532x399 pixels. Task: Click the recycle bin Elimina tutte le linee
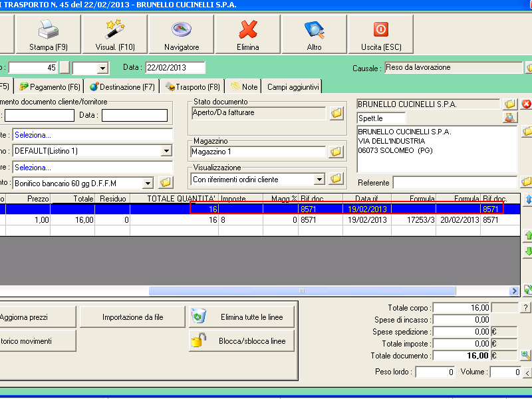pyautogui.click(x=241, y=317)
